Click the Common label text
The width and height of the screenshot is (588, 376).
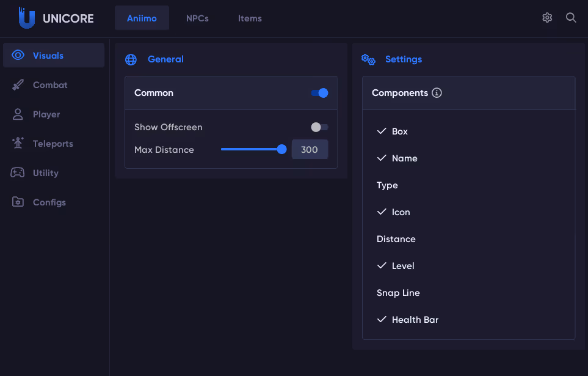[x=154, y=93]
